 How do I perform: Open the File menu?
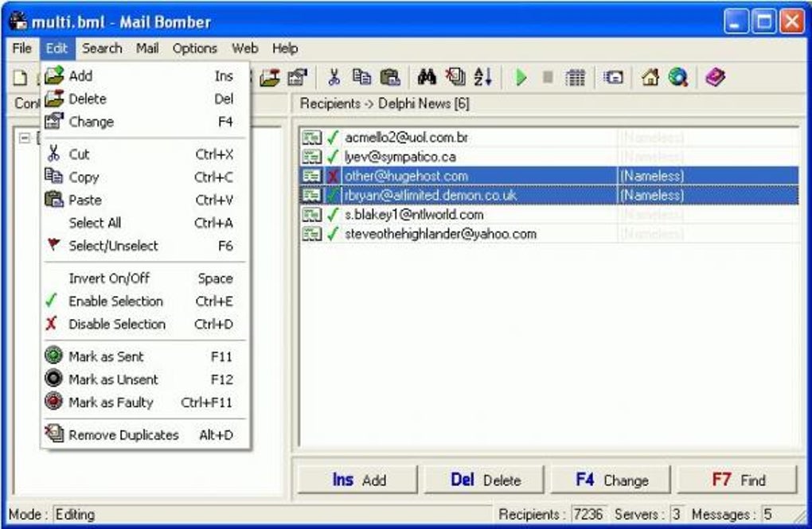click(x=21, y=49)
